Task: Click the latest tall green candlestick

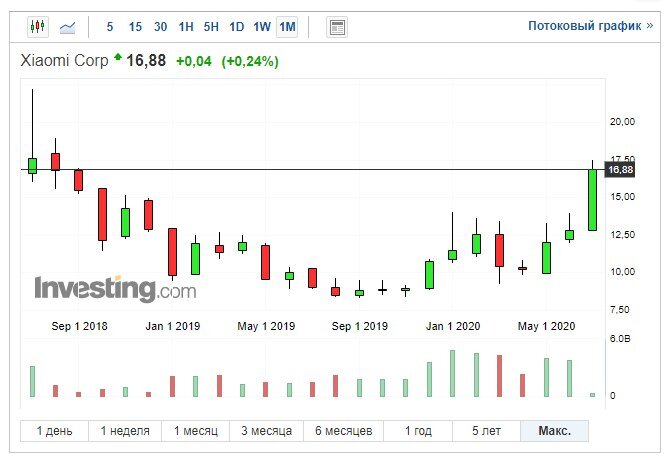Action: pos(592,200)
